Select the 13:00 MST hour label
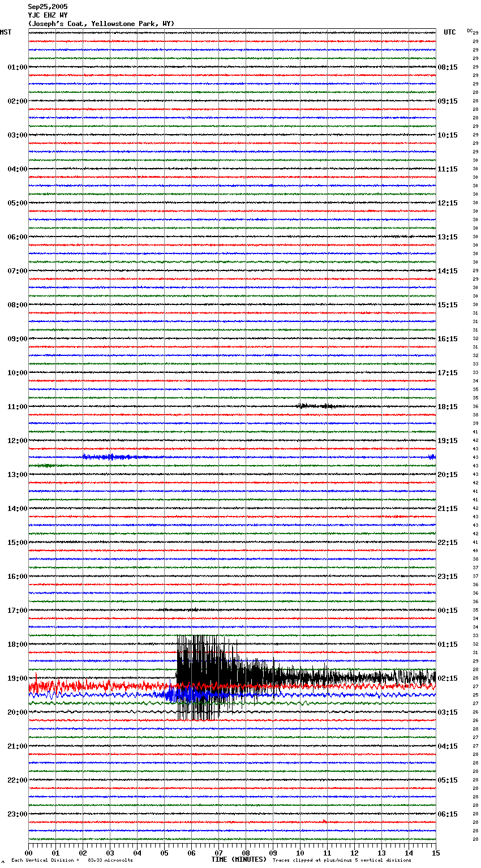The height and width of the screenshot is (868, 481). pos(18,475)
